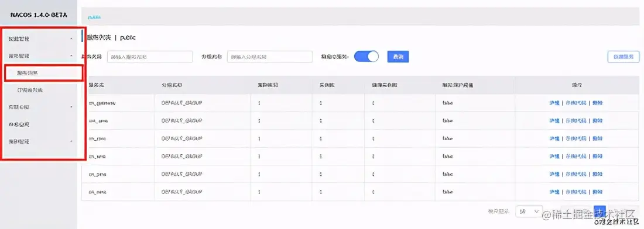This screenshot has width=644, height=229.
Task: Click the service name containing gateway
Action: (x=102, y=103)
